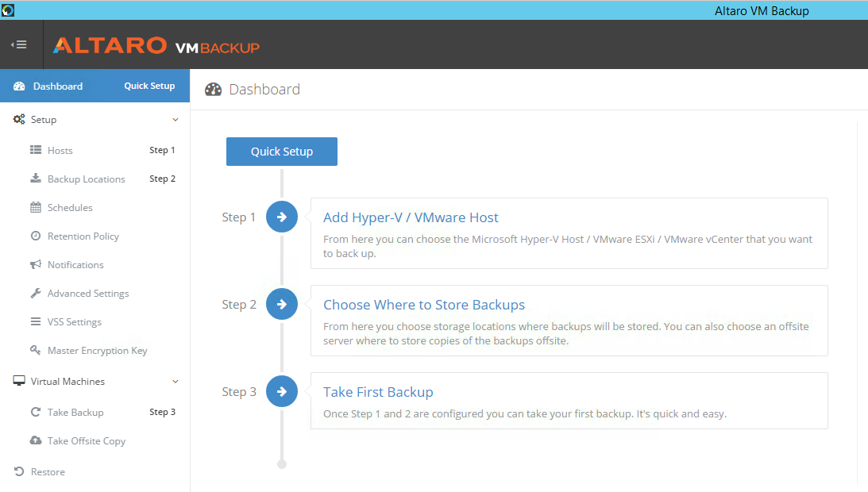Click Step 2 text in timeline
This screenshot has width=868, height=492.
coord(239,305)
